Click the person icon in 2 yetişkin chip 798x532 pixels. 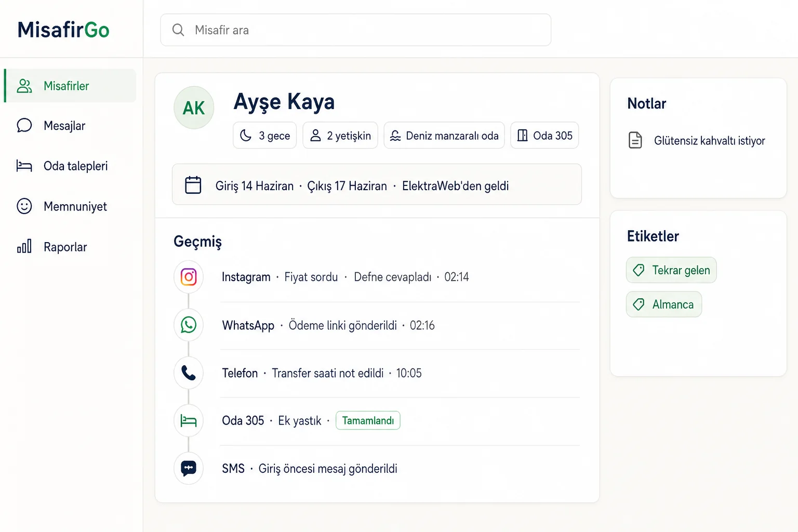315,136
